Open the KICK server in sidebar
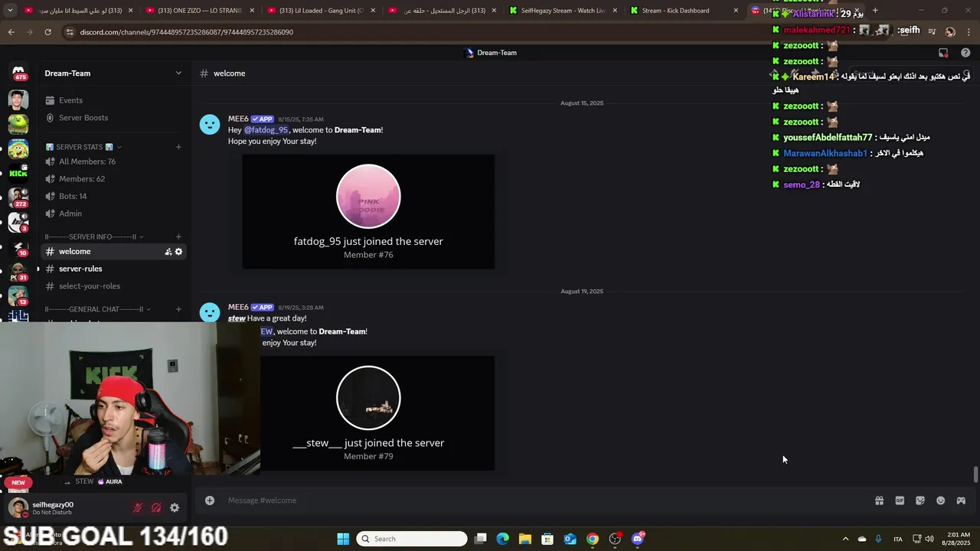This screenshot has width=980, height=551. 18,172
